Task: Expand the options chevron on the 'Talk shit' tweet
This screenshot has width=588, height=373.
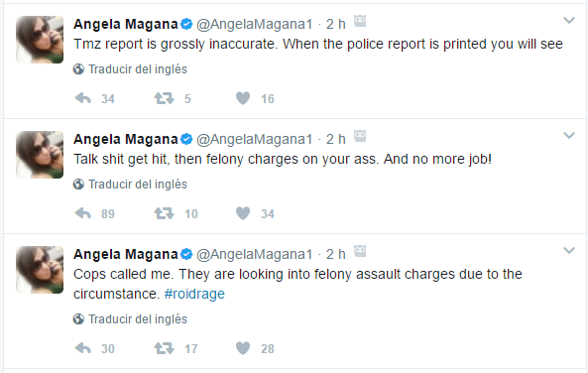Action: (569, 136)
